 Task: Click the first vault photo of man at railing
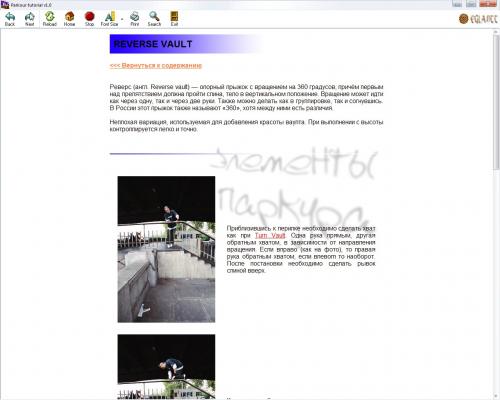[166, 249]
